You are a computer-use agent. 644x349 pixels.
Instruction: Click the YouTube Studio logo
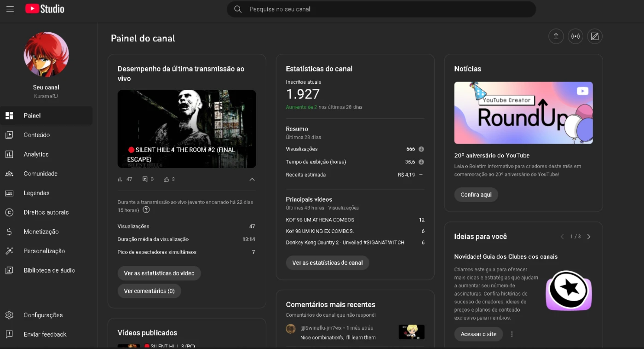[45, 9]
